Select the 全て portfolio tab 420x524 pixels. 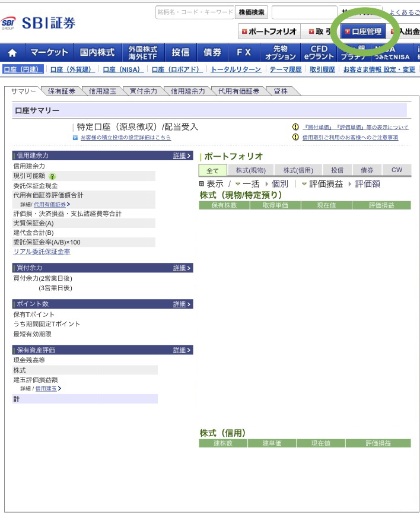pyautogui.click(x=212, y=170)
